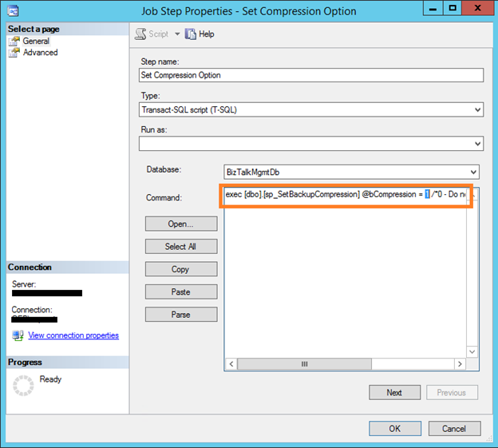This screenshot has width=498, height=448.
Task: Click the Paste button
Action: [x=181, y=291]
